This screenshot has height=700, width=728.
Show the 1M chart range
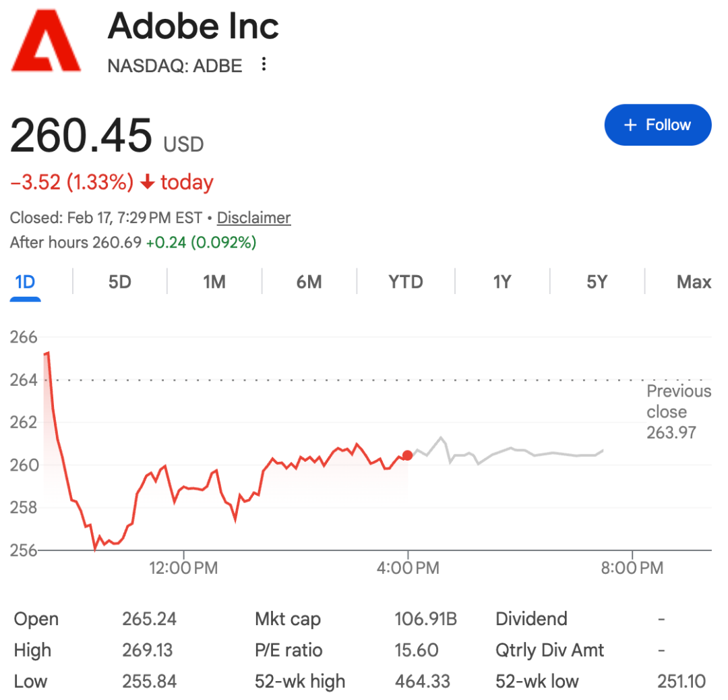214,281
